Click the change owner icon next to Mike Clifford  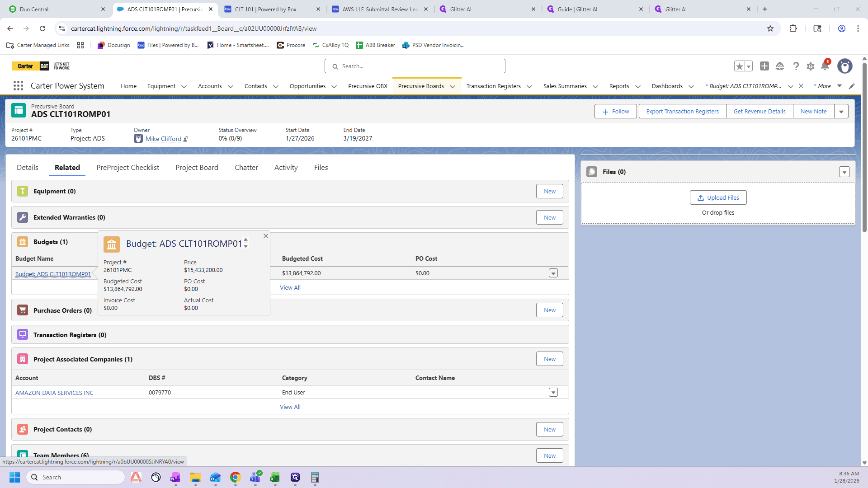(186, 139)
